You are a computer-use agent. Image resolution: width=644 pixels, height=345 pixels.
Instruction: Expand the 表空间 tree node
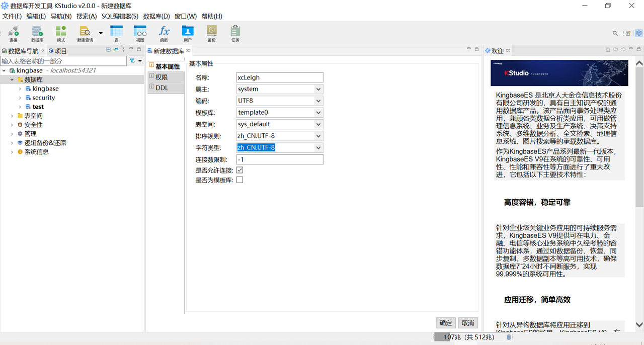tap(12, 116)
